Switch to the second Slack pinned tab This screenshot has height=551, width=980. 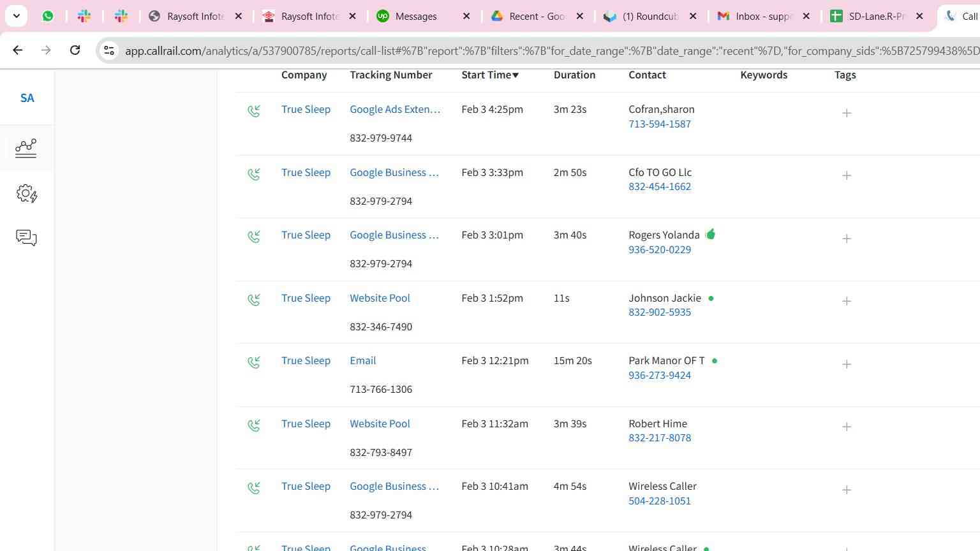(121, 16)
